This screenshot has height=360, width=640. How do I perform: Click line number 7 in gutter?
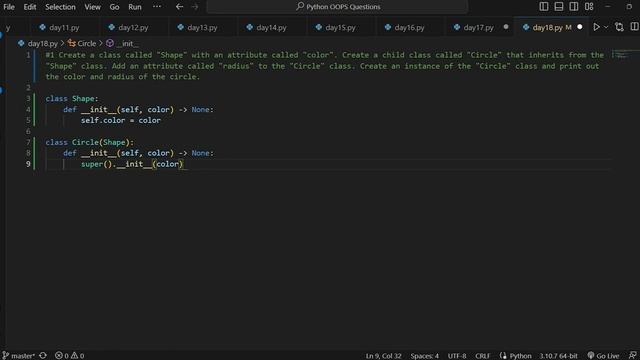coord(28,142)
